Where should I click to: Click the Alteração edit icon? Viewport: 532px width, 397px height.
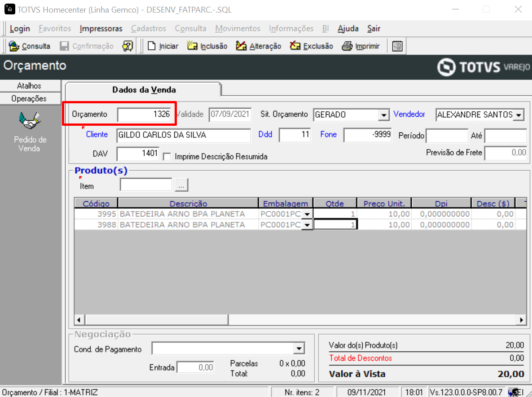[241, 46]
